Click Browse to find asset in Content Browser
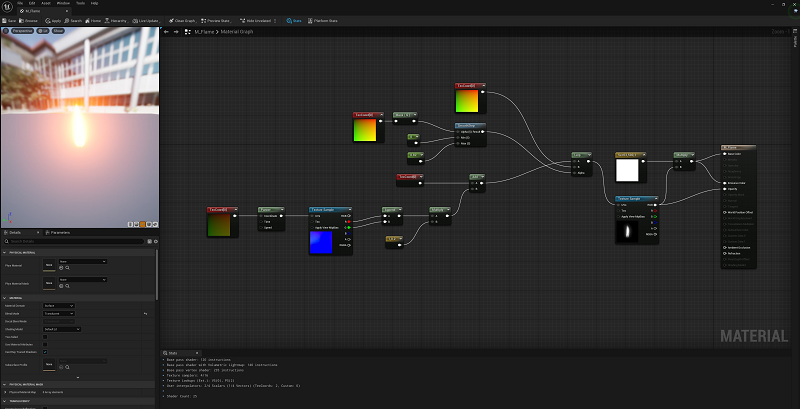Viewport: 800px width, 409px height. [29, 21]
